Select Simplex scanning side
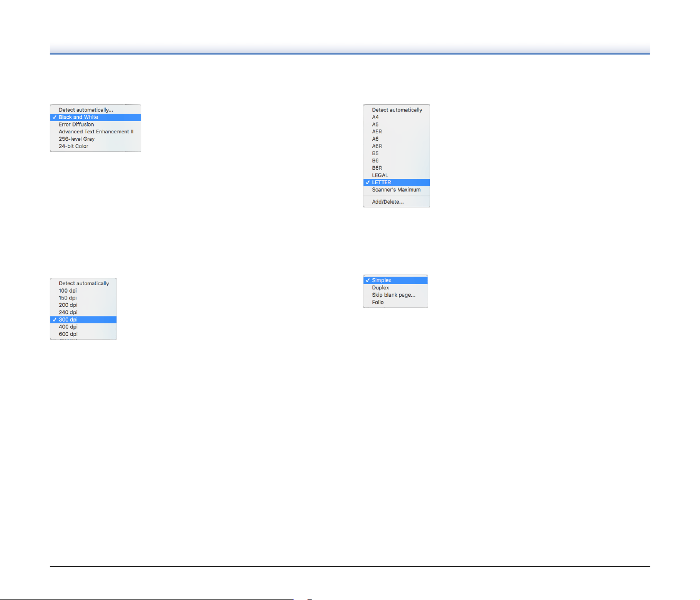Image resolution: width=700 pixels, height=600 pixels. pyautogui.click(x=395, y=280)
